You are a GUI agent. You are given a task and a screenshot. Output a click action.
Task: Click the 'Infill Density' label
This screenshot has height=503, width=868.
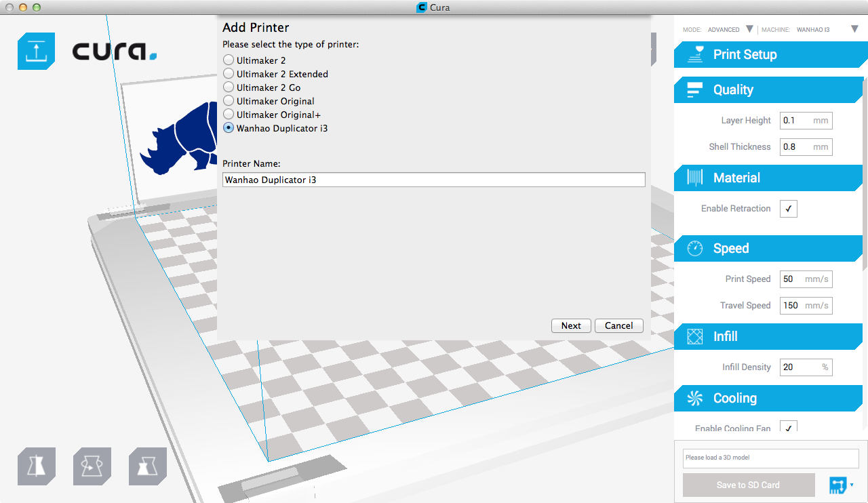point(747,367)
